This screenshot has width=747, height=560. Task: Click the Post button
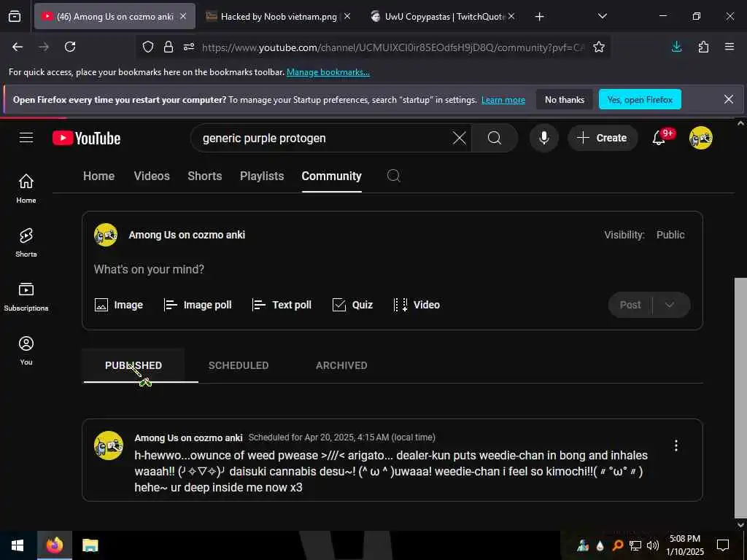pyautogui.click(x=630, y=305)
